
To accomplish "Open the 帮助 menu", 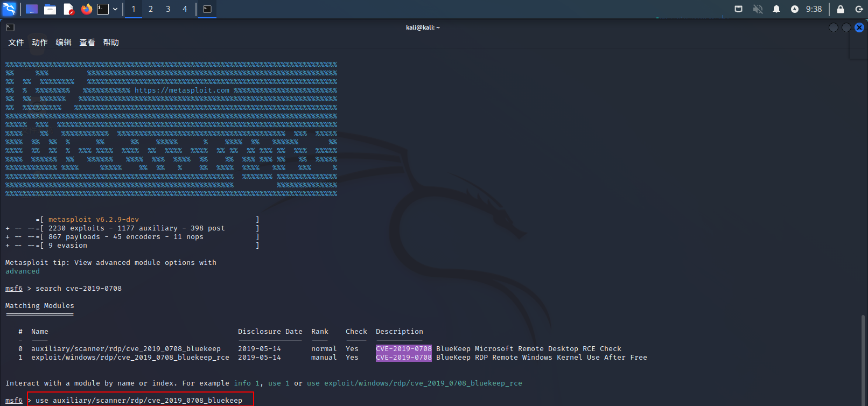I will (111, 43).
